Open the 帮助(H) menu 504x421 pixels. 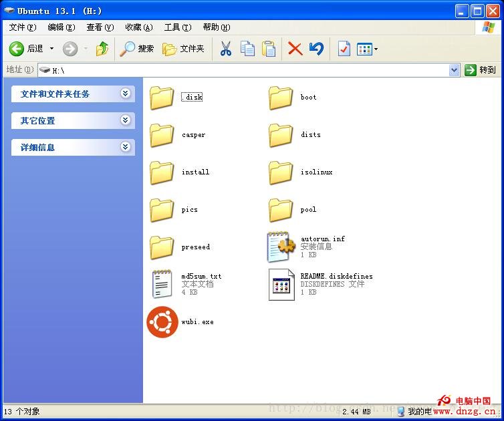(217, 27)
